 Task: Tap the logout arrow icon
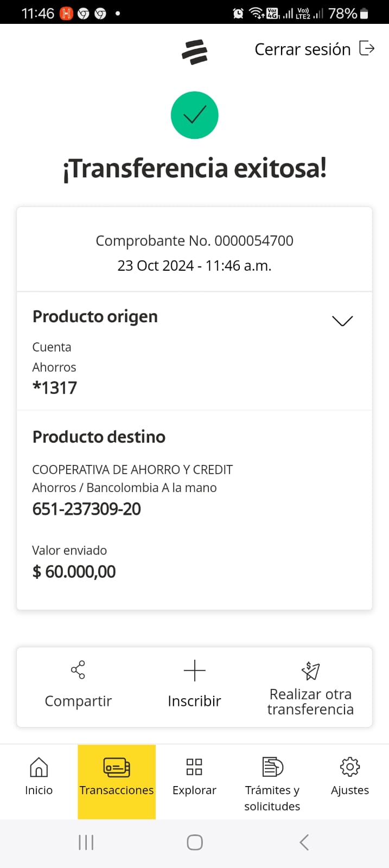[x=367, y=48]
